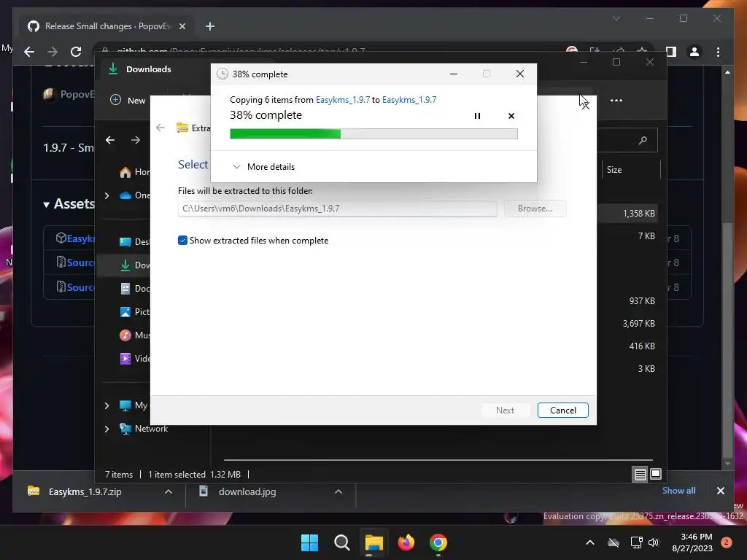
Task: Select Network in the navigation pane
Action: [144, 429]
